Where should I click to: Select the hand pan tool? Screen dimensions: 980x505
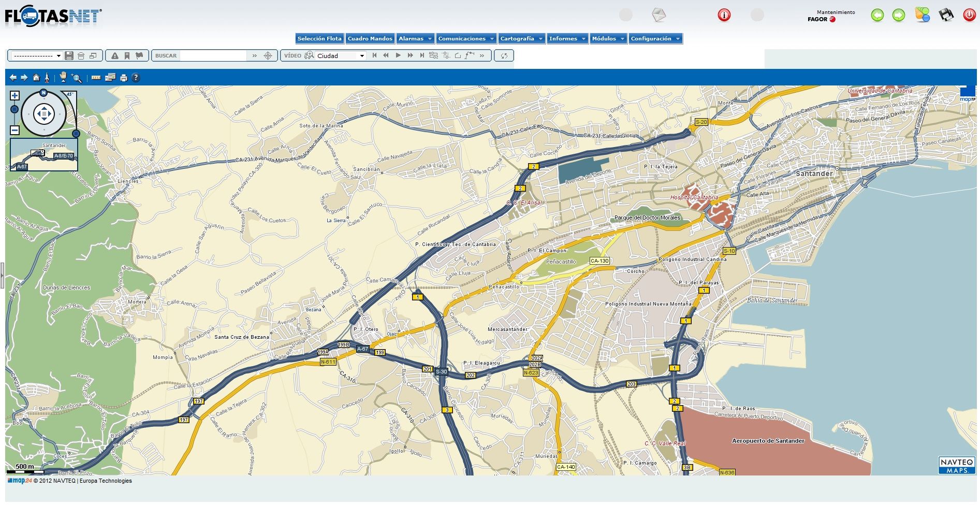[63, 77]
